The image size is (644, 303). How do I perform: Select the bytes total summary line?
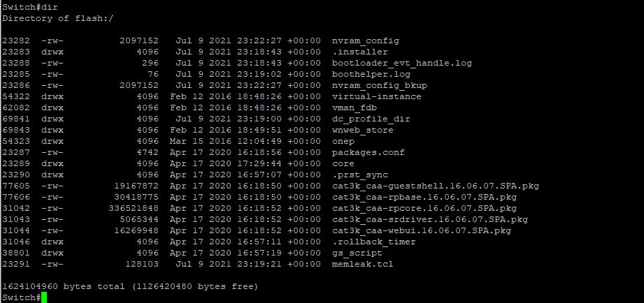(130, 287)
